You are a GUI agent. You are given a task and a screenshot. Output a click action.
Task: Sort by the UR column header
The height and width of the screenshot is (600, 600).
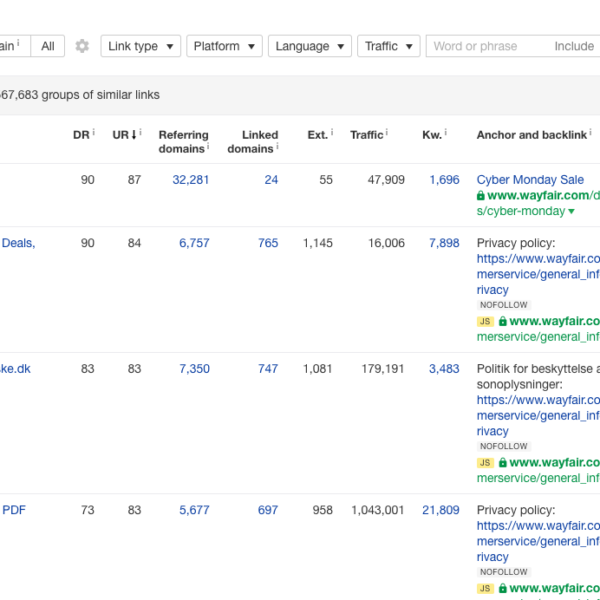(122, 134)
